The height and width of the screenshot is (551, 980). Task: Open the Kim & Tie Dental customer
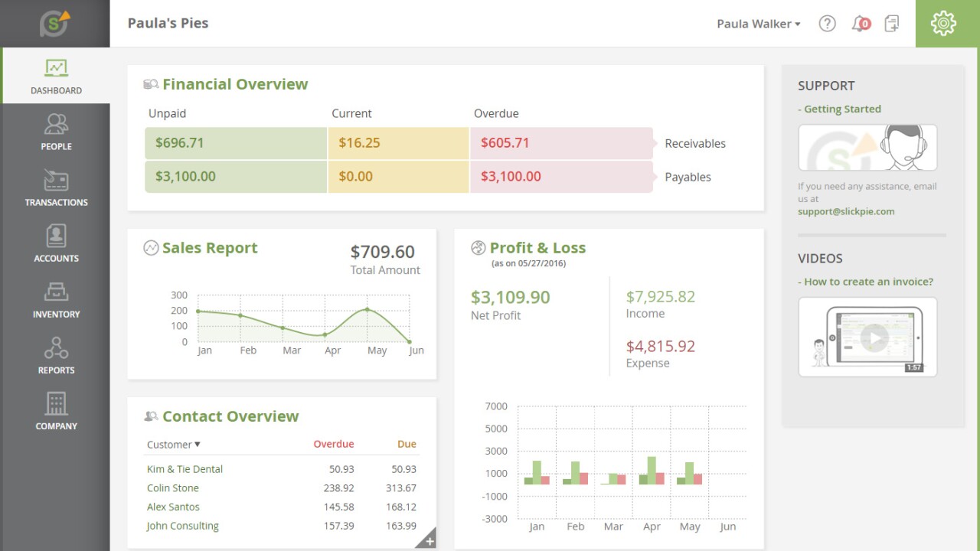point(185,469)
